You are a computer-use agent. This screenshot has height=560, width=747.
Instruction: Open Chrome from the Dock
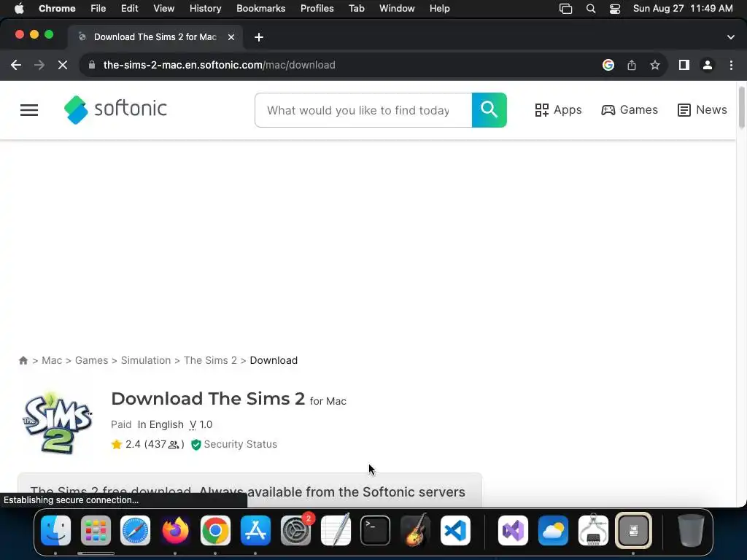tap(215, 531)
